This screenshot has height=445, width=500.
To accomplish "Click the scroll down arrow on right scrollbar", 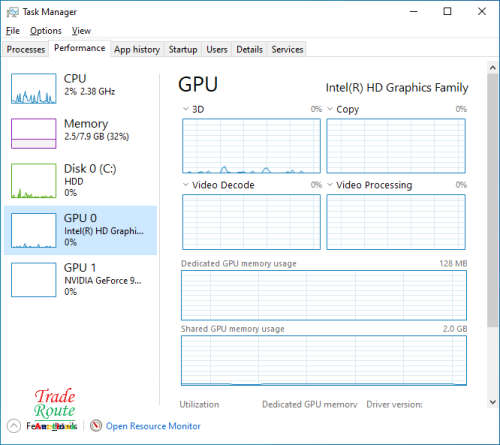I will [492, 402].
